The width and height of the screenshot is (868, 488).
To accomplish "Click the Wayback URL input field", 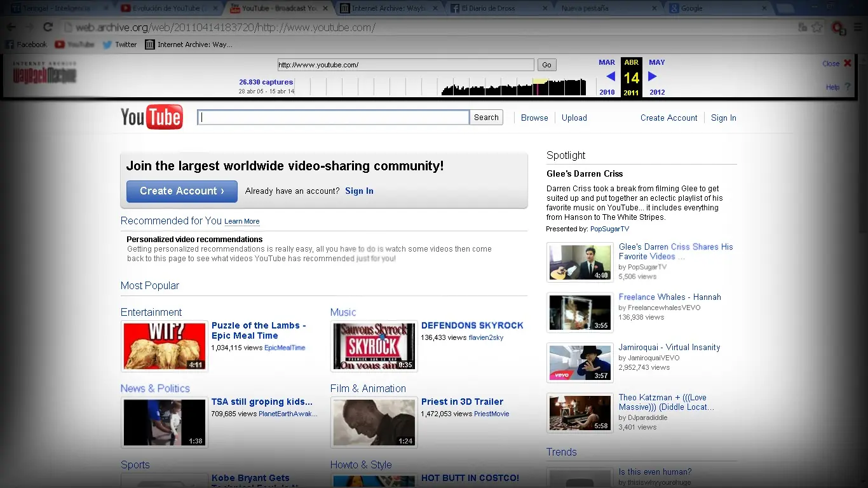I will point(405,65).
